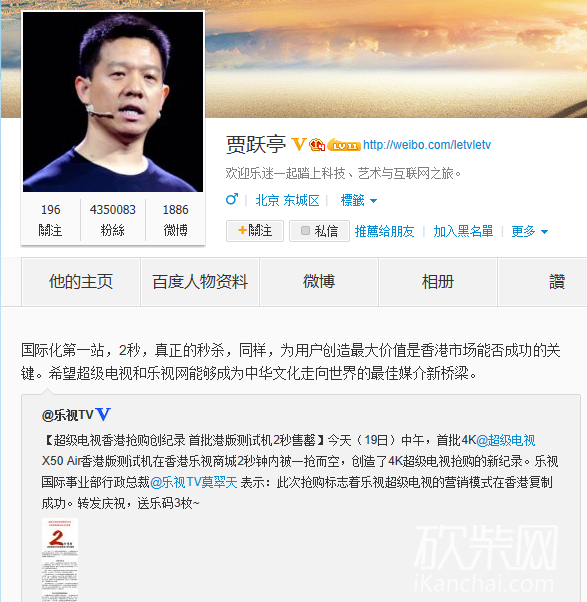Screen dimensions: 587x602
Task: Click the male gender symbol icon
Action: pyautogui.click(x=232, y=199)
